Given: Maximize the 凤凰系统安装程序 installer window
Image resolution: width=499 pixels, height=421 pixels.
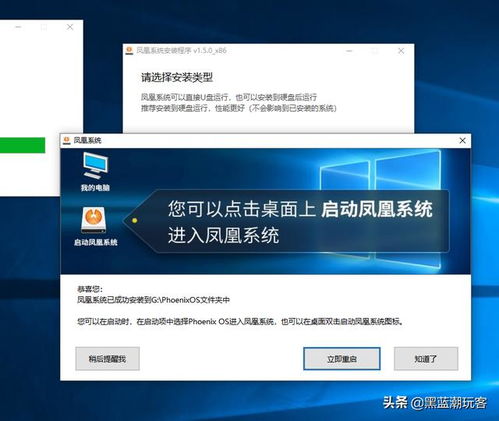Looking at the screenshot, I should pyautogui.click(x=375, y=51).
